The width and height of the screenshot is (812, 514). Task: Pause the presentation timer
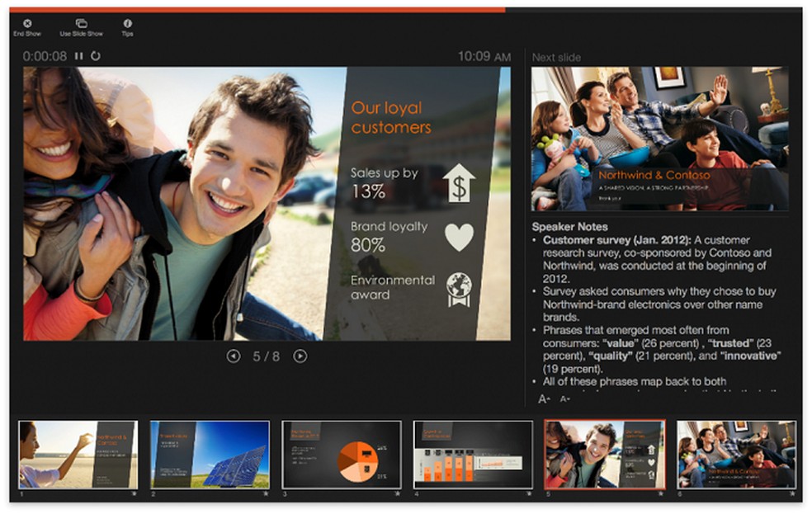tap(79, 56)
